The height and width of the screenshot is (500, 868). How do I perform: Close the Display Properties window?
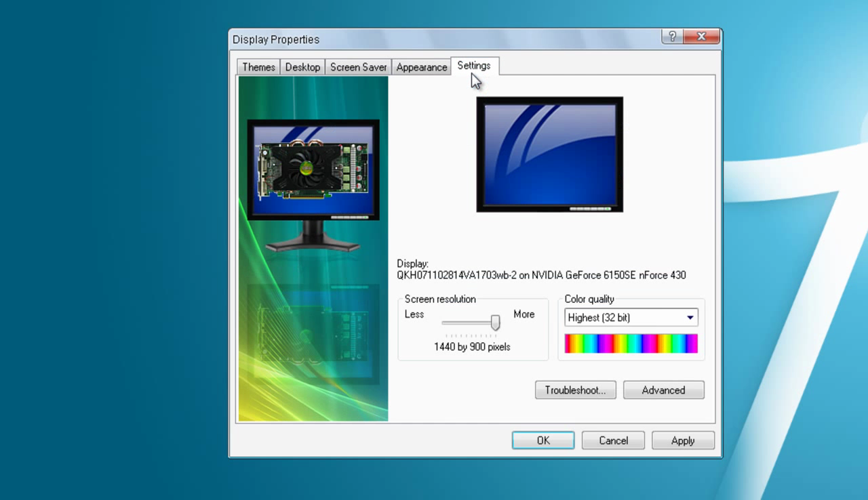pos(701,37)
